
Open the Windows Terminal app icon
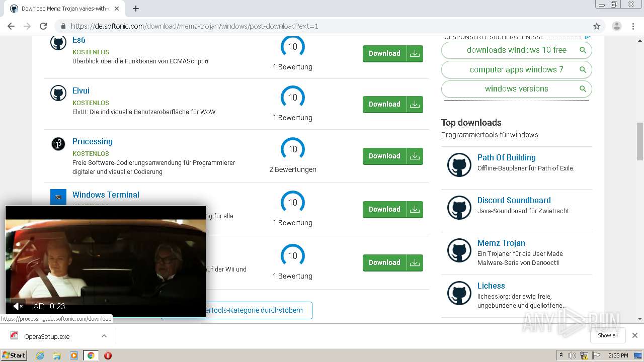pyautogui.click(x=58, y=197)
